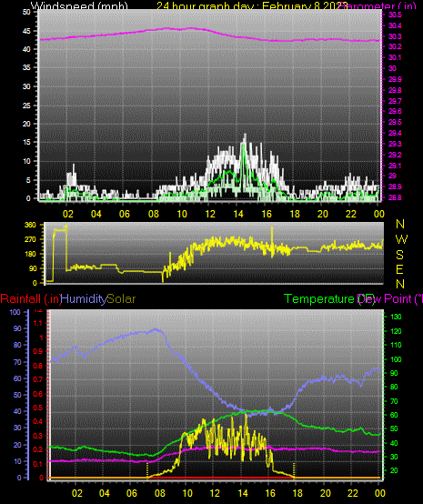423x504 pixels.
Task: Click the Rainfall (.in) legend label
Action: pyautogui.click(x=31, y=299)
